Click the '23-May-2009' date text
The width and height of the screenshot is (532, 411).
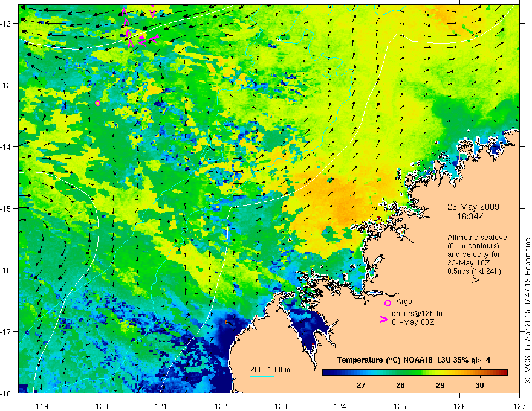[x=473, y=207]
